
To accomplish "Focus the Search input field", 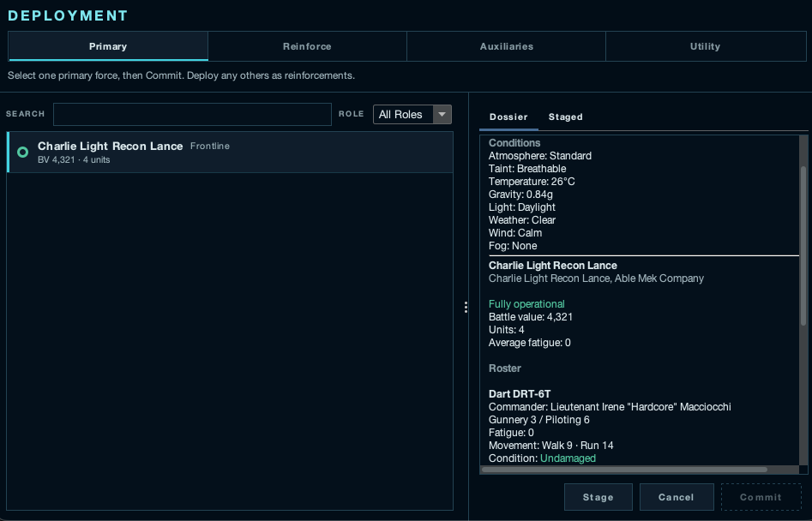I will click(x=192, y=114).
